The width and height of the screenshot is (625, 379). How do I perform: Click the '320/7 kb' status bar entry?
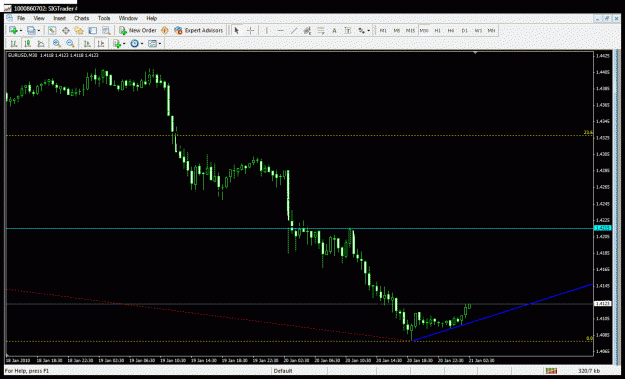click(589, 371)
